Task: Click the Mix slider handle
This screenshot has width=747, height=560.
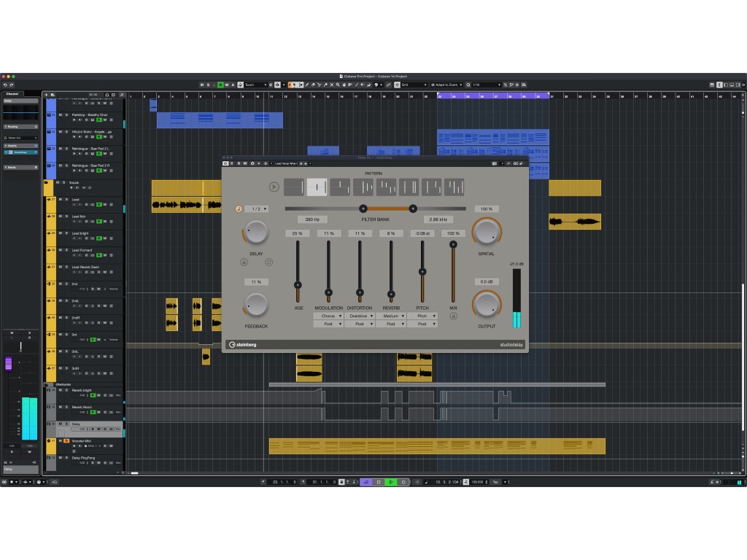Action: click(x=453, y=244)
